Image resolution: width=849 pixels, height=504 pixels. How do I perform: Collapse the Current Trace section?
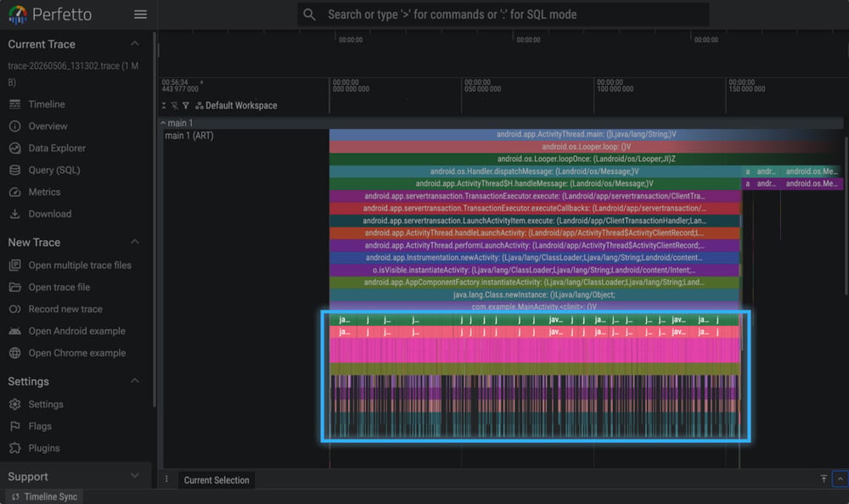click(x=135, y=44)
